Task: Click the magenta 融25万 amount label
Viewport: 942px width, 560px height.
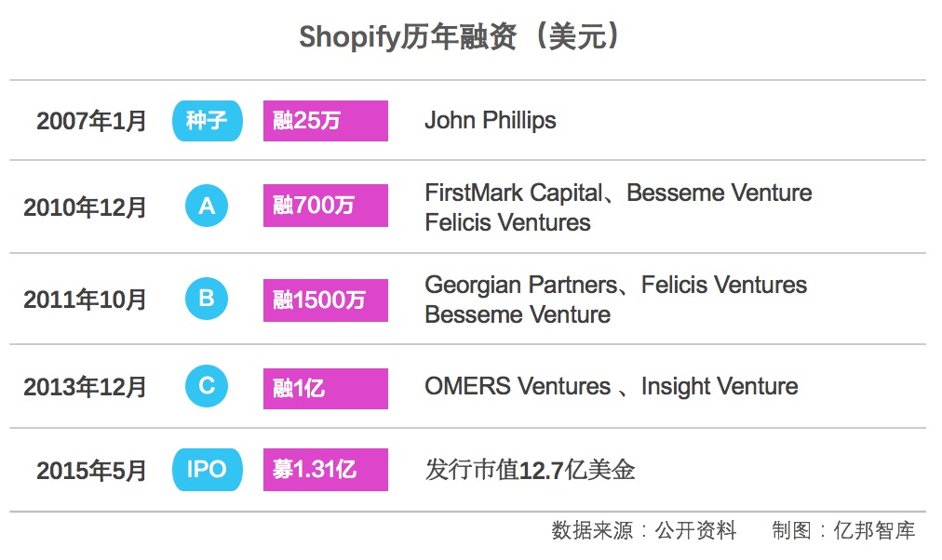Action: tap(325, 121)
